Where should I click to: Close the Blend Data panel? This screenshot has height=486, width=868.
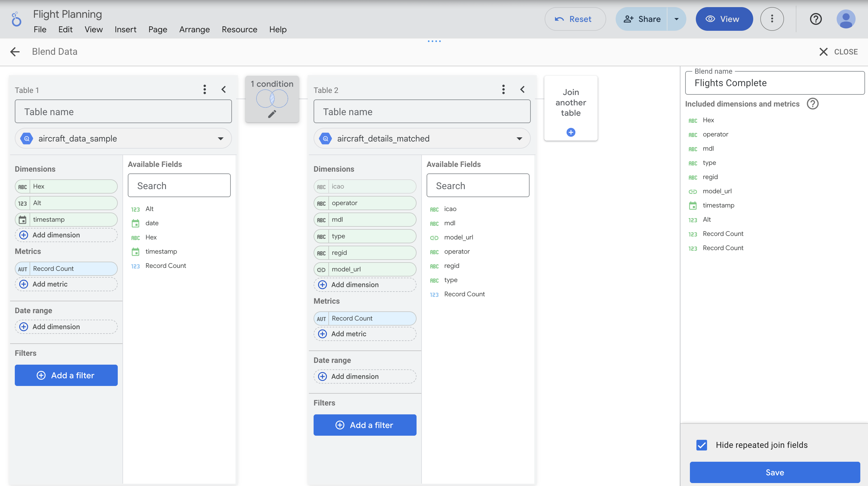(839, 52)
